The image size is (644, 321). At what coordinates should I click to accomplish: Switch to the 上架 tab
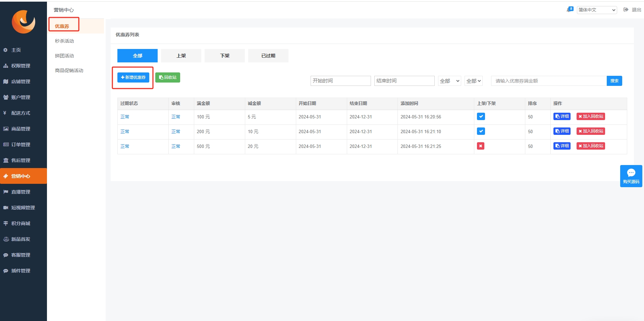click(181, 56)
